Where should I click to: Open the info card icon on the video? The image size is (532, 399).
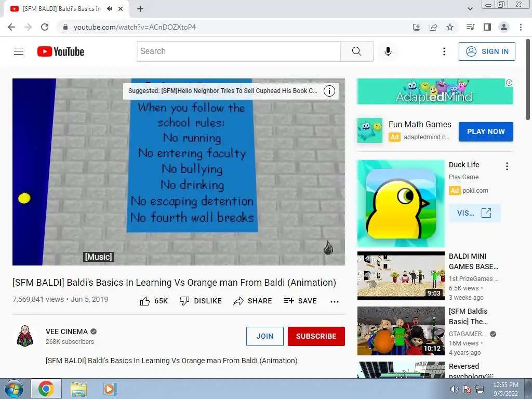(329, 91)
